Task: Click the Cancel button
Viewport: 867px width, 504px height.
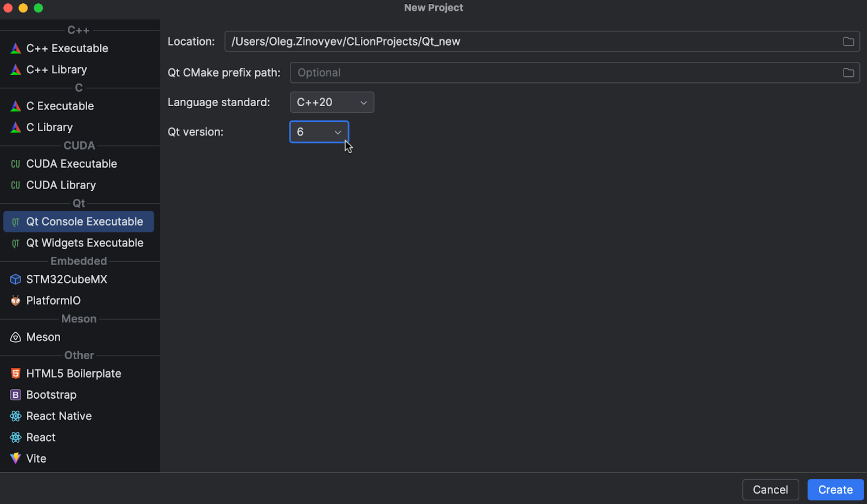Action: tap(771, 490)
